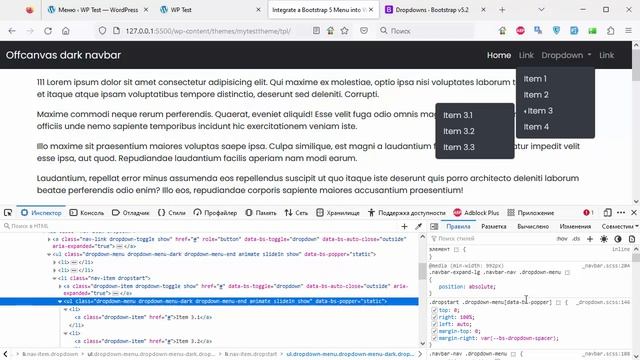The width and height of the screenshot is (640, 360).
Task: Collapse the li containing Item 3.1
Action: [65, 309]
